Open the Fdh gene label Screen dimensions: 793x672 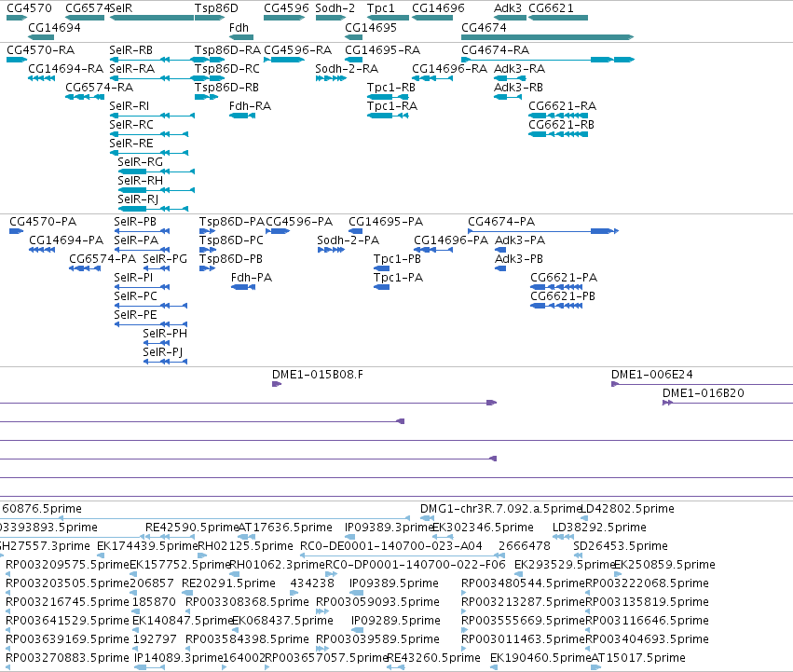[x=239, y=27]
